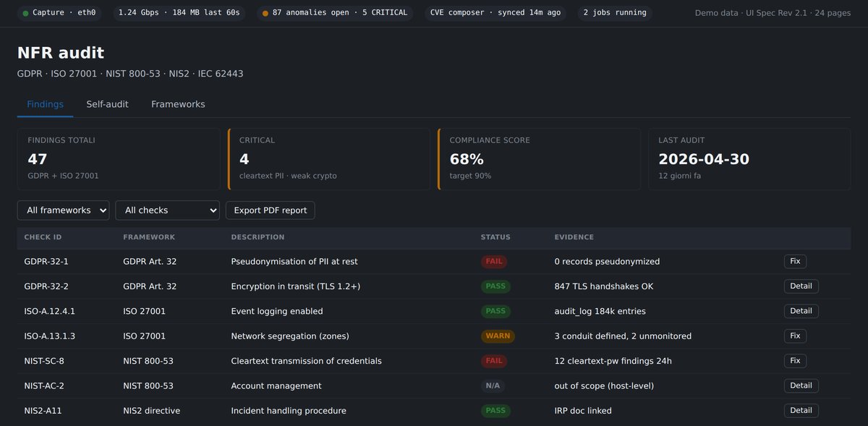This screenshot has height=426, width=868.
Task: Click '3 conduit defined, 2 unmonitored' evidence
Action: click(623, 336)
